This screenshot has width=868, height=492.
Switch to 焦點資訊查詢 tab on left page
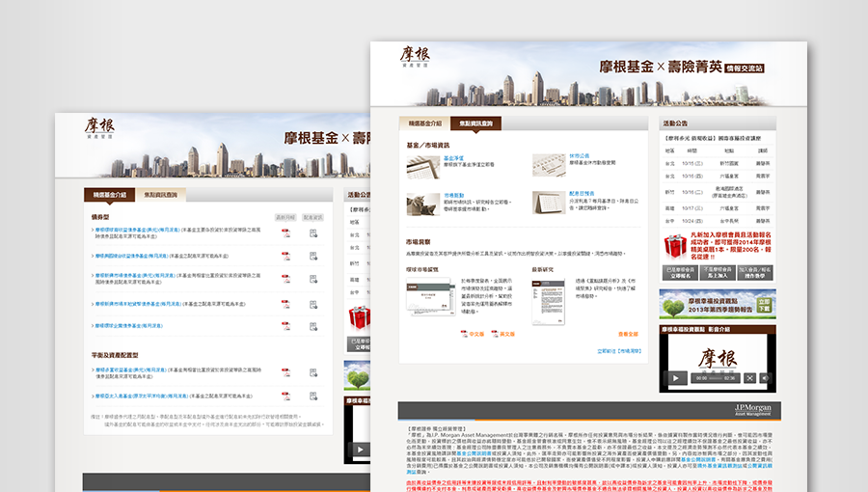160,195
